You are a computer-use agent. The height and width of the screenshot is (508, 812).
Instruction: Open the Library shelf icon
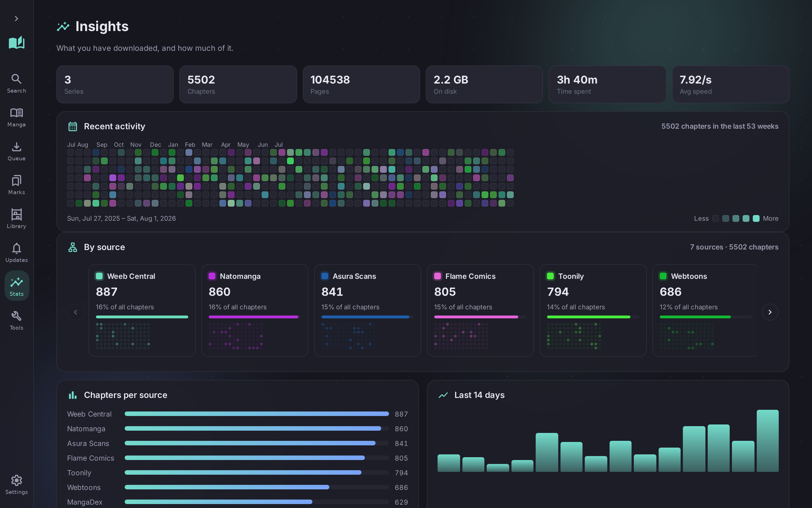[16, 214]
